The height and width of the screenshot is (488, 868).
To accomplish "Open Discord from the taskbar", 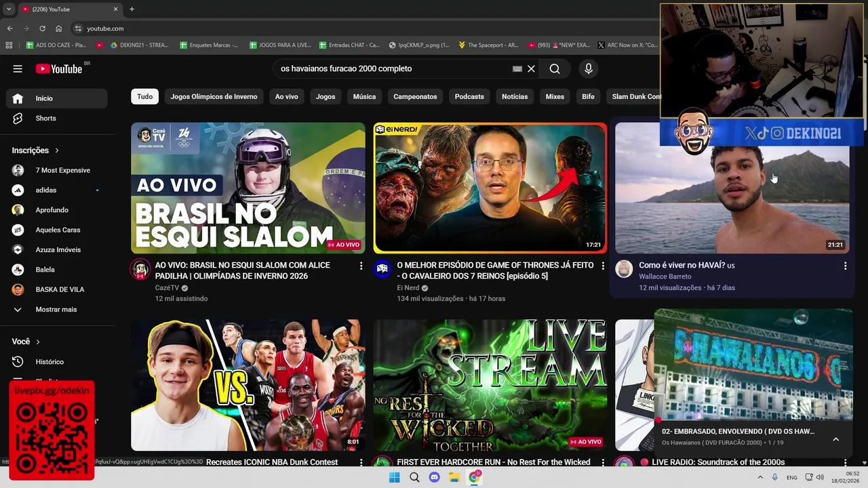I will pos(435,477).
